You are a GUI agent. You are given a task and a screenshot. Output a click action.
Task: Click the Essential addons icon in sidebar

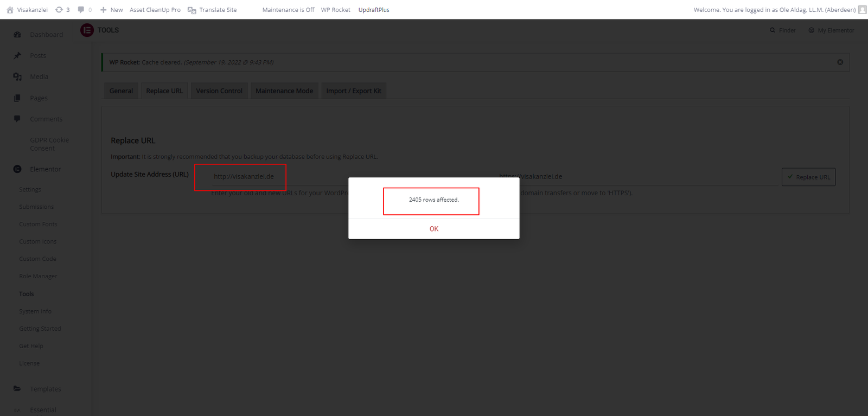coord(17,410)
